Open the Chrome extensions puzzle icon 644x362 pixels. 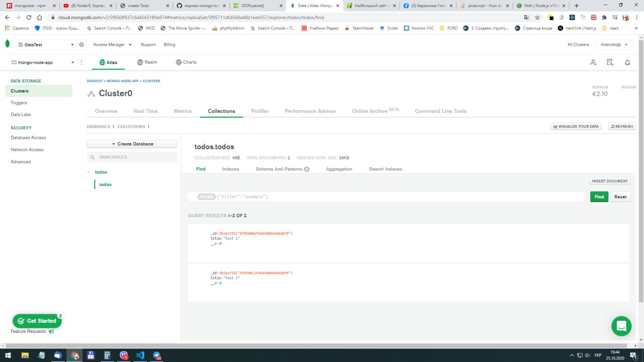click(604, 17)
